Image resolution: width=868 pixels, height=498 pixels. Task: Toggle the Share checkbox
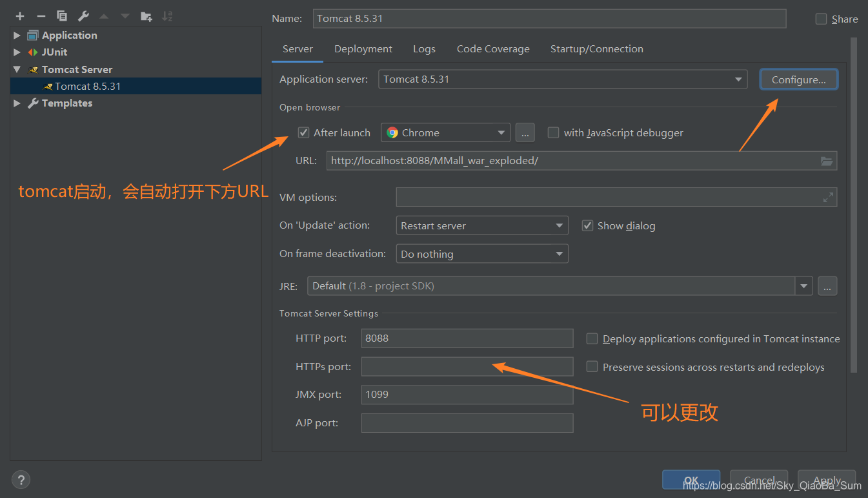pos(821,19)
